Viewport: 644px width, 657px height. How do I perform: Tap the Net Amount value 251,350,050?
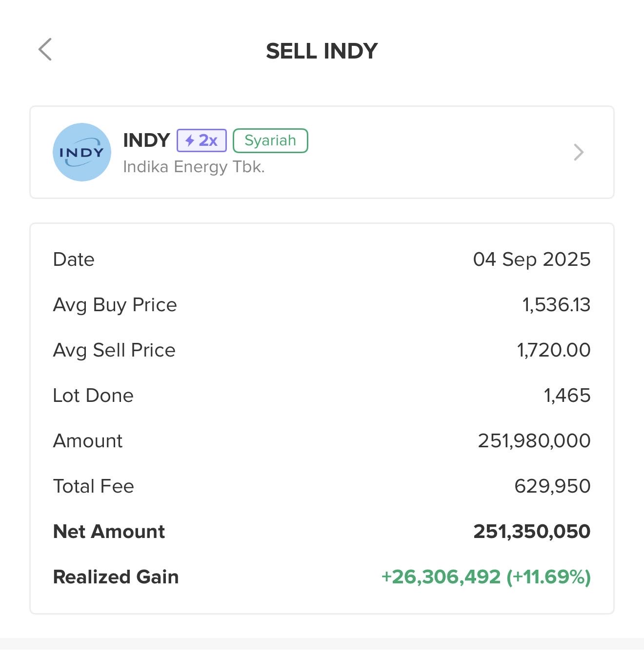(x=532, y=532)
